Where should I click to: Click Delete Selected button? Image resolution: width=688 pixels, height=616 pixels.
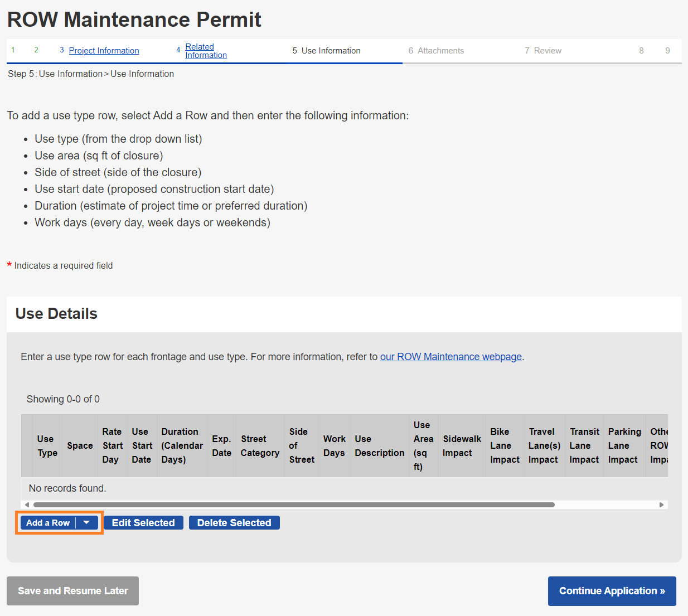pyautogui.click(x=234, y=523)
